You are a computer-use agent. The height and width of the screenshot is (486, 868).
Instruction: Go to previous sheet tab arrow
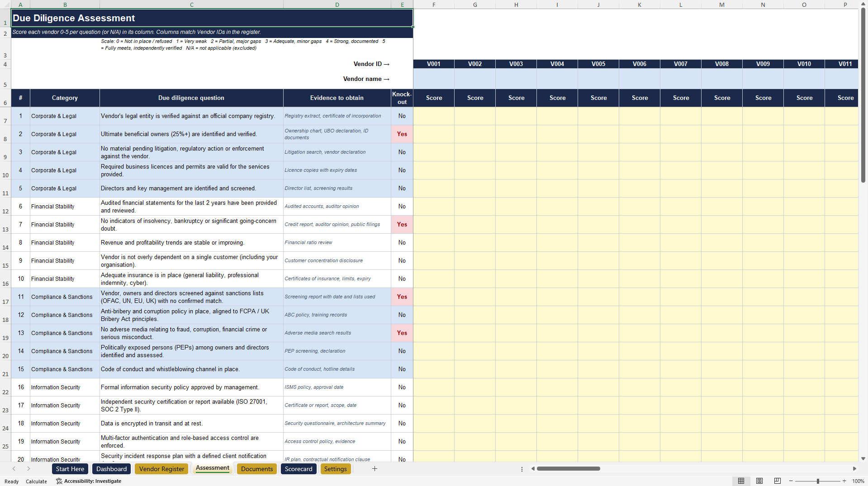point(14,469)
